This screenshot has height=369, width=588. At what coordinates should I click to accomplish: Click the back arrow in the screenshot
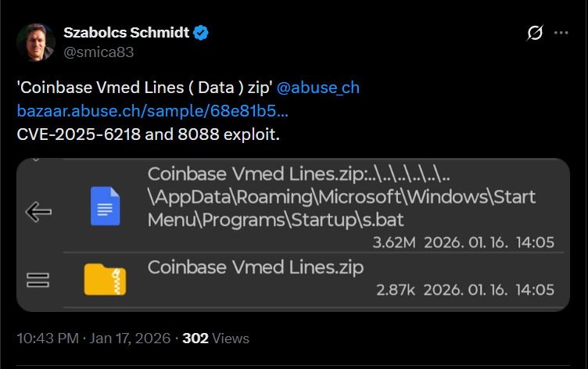tap(38, 212)
